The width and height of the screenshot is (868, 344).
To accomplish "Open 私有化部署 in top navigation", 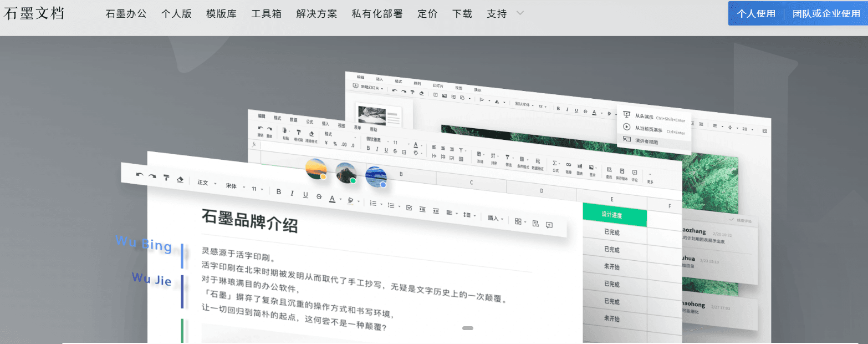I will (377, 14).
